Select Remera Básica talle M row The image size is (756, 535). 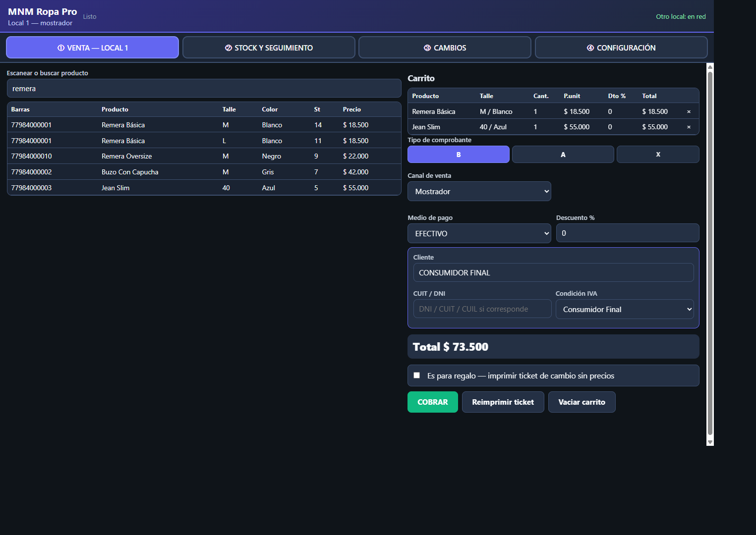pos(204,125)
